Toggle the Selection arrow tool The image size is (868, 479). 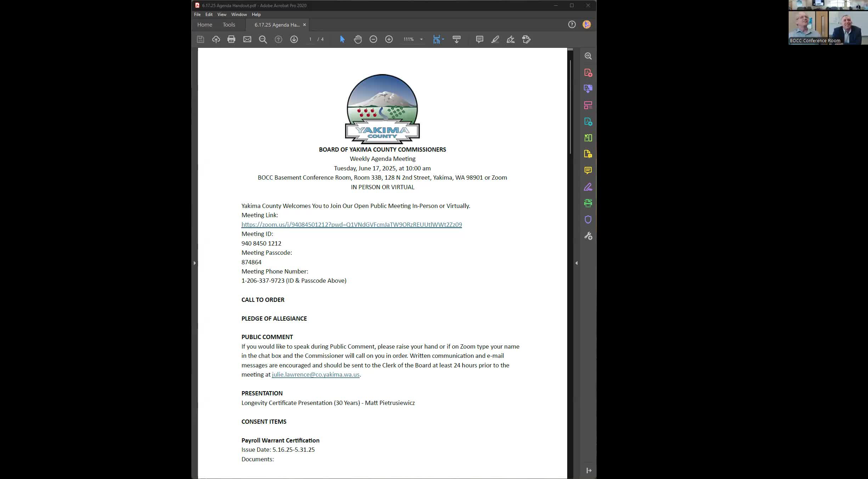[x=342, y=39]
